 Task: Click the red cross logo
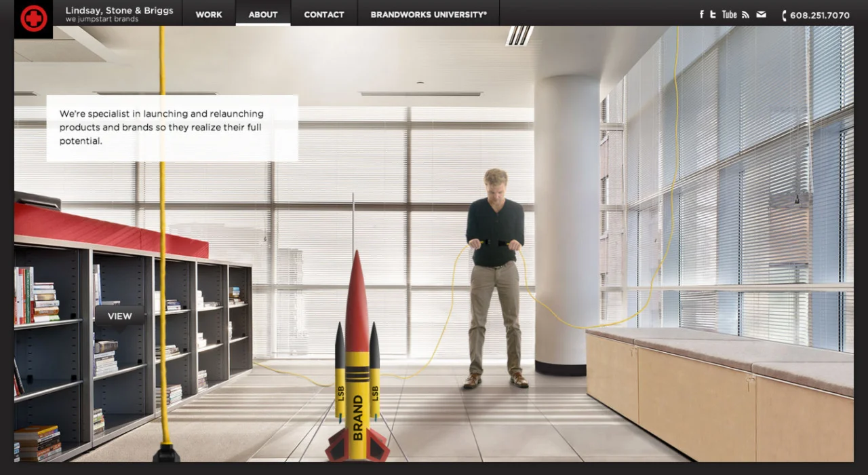coord(33,18)
